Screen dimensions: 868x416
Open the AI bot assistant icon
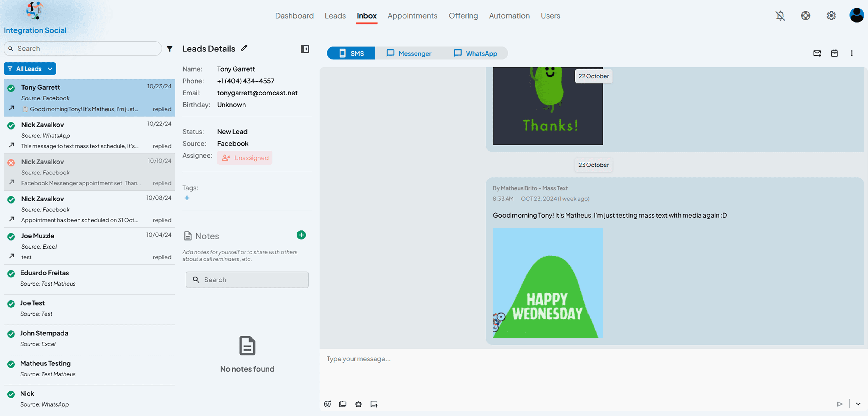[359, 404]
